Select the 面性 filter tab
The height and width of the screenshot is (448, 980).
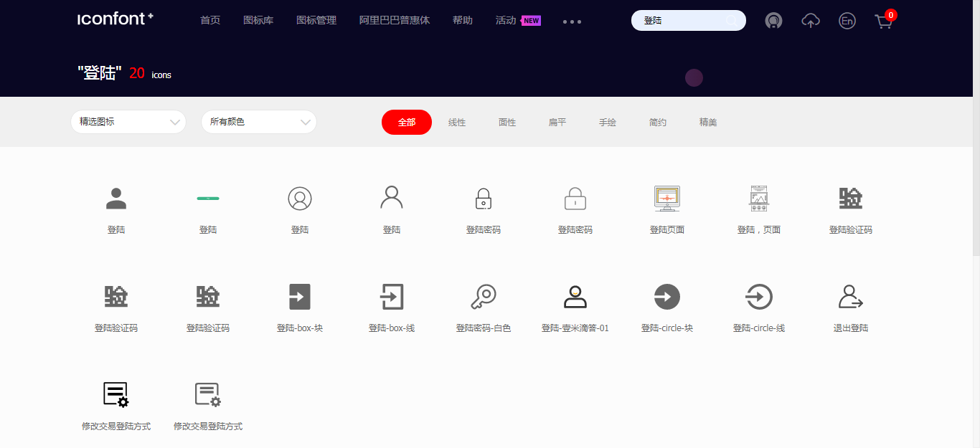point(507,123)
